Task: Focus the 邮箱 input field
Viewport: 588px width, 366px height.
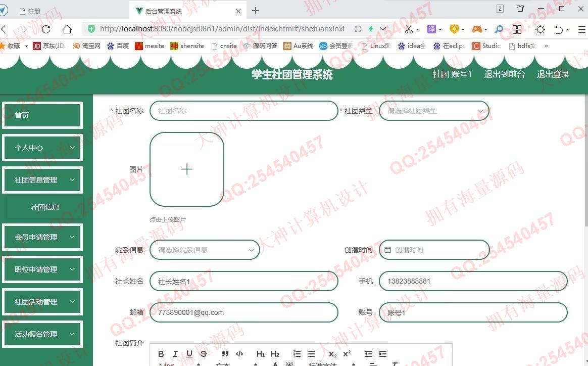Action: [244, 312]
